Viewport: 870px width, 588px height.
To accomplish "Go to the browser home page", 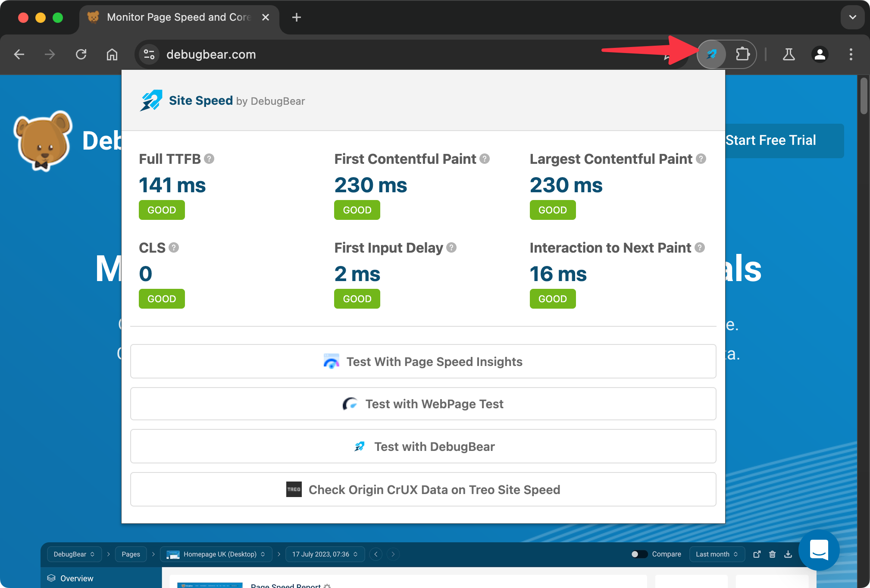I will click(112, 54).
